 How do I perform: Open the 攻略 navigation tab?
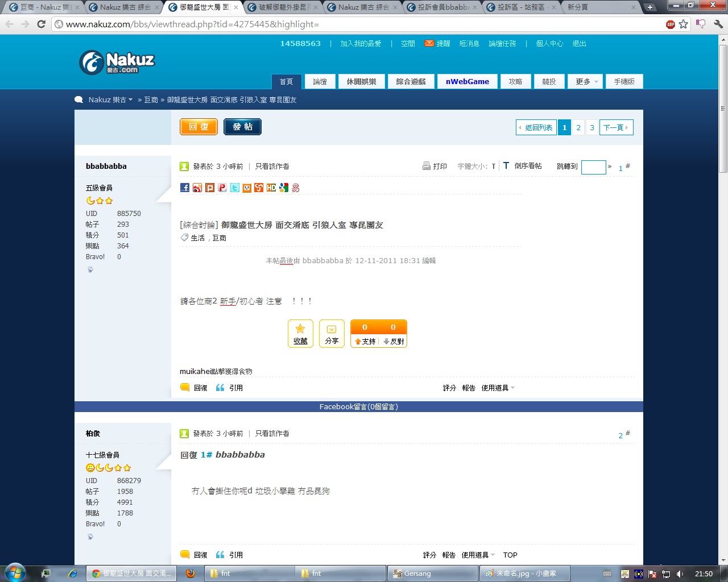pos(515,82)
